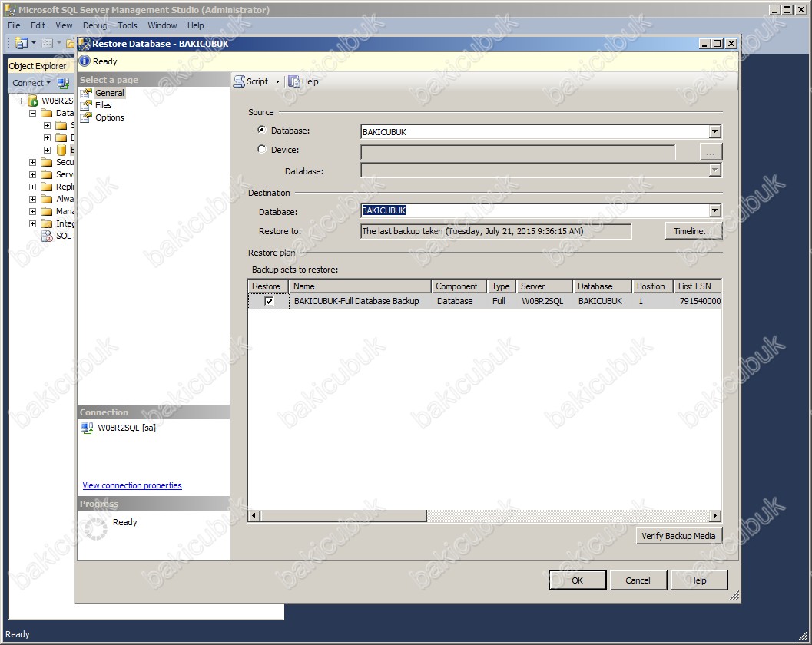The height and width of the screenshot is (645, 812).
Task: Open the Tools menu
Action: (128, 25)
